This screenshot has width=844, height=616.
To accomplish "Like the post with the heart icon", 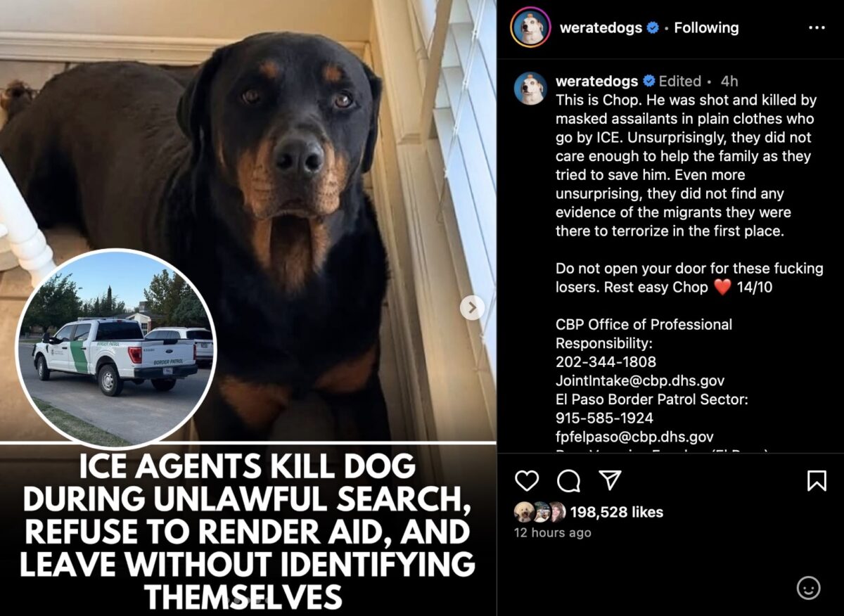I will pyautogui.click(x=527, y=481).
